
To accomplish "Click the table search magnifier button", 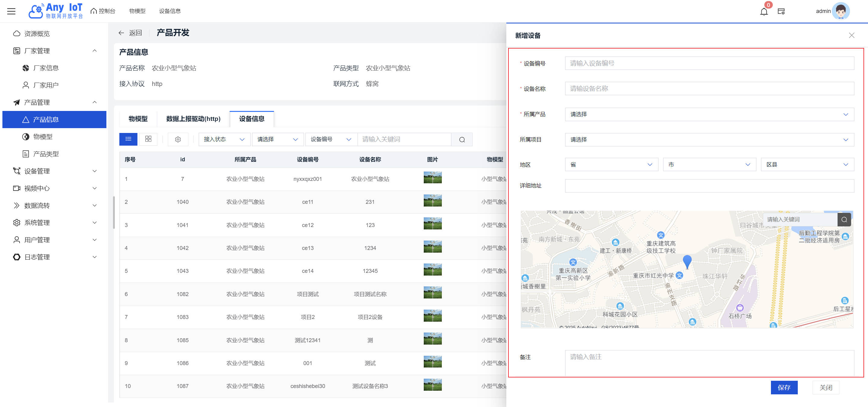I will coord(462,140).
